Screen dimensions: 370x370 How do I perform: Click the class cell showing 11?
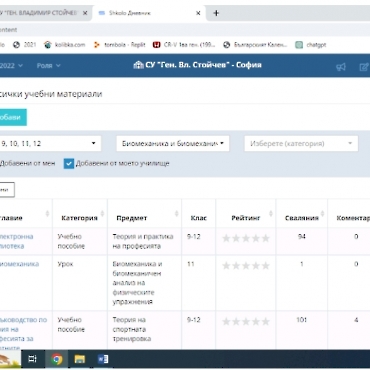191,264
